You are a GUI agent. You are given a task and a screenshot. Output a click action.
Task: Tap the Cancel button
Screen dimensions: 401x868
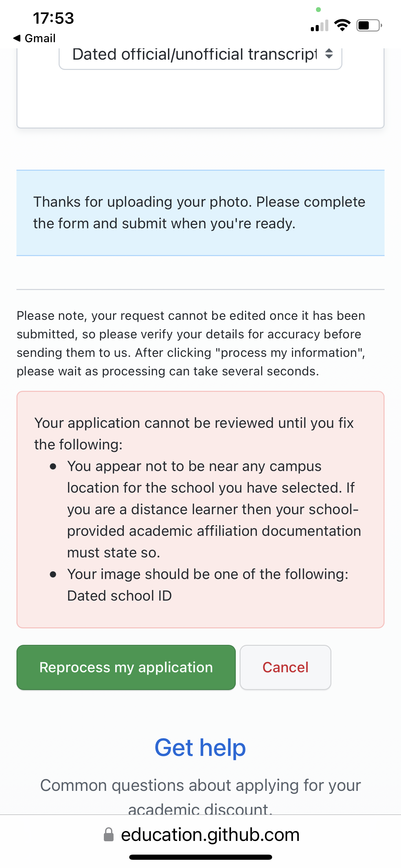285,667
